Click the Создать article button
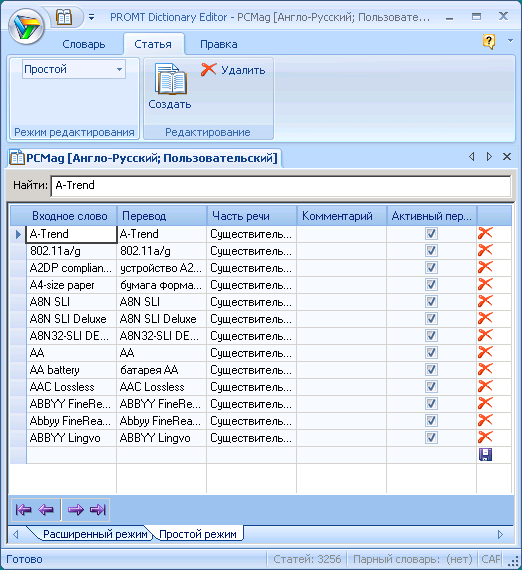 (170, 86)
